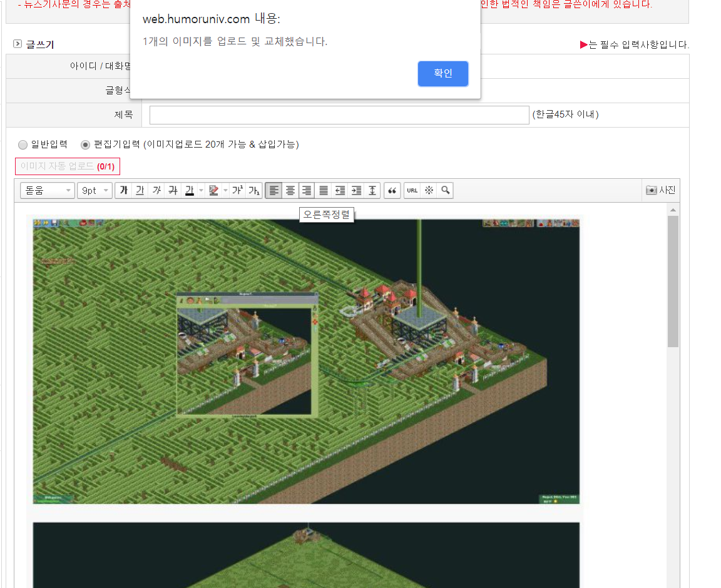The image size is (721, 588).
Task: Insert a blockquote
Action: pos(392,191)
